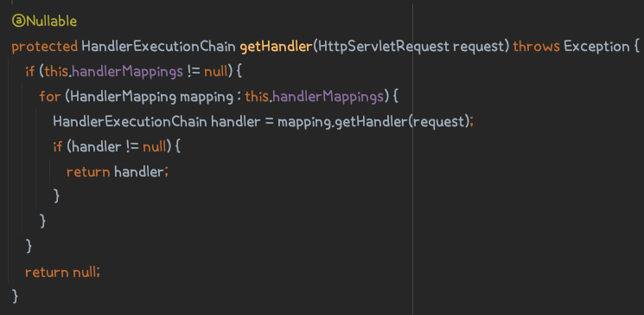Select the protected keyword in method signature
Screen dimensions: 644x315
pyautogui.click(x=45, y=47)
